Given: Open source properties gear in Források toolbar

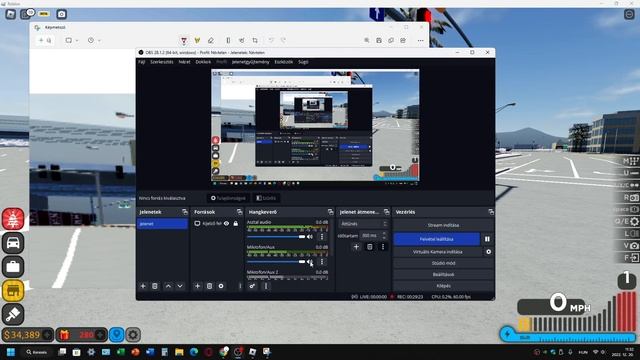Looking at the screenshot, I should pyautogui.click(x=221, y=286).
